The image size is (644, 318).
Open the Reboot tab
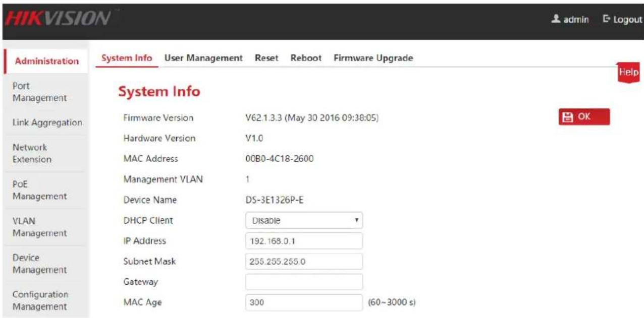point(306,58)
